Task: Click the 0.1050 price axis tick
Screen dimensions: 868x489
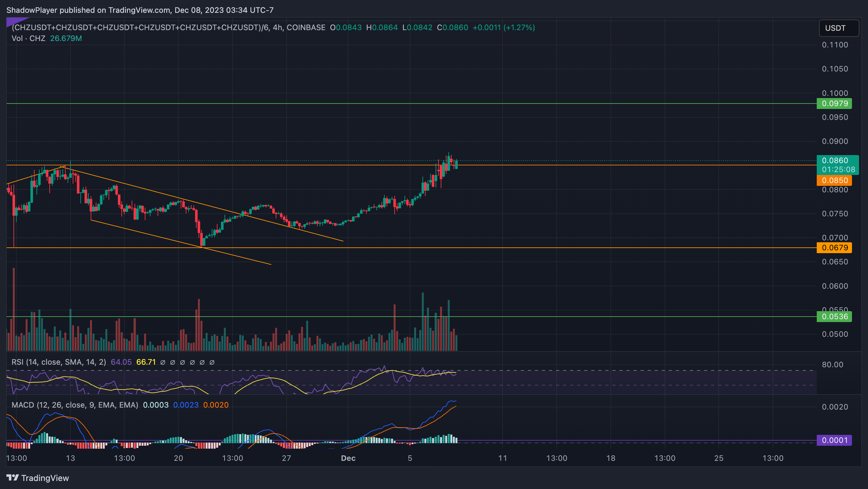Action: 835,69
